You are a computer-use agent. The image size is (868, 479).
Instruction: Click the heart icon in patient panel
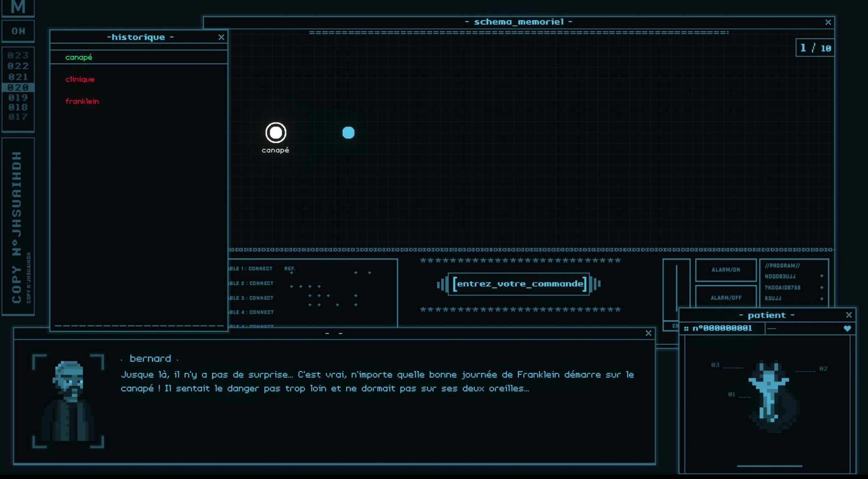[x=847, y=328]
